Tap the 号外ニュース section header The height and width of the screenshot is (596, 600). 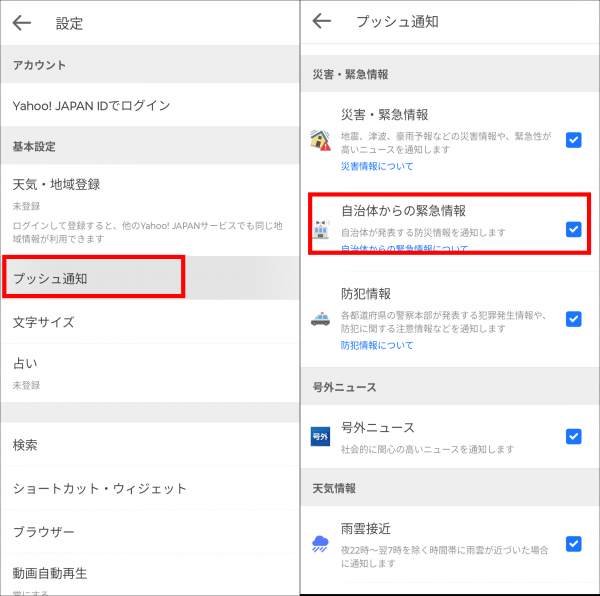coord(450,387)
